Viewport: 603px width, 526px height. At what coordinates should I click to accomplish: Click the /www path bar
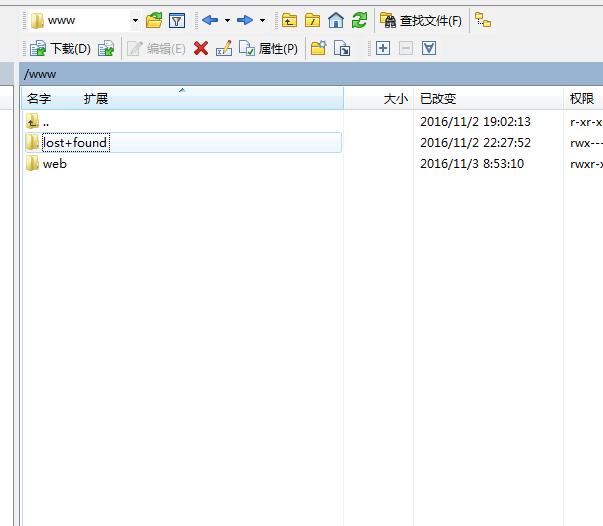click(x=311, y=74)
